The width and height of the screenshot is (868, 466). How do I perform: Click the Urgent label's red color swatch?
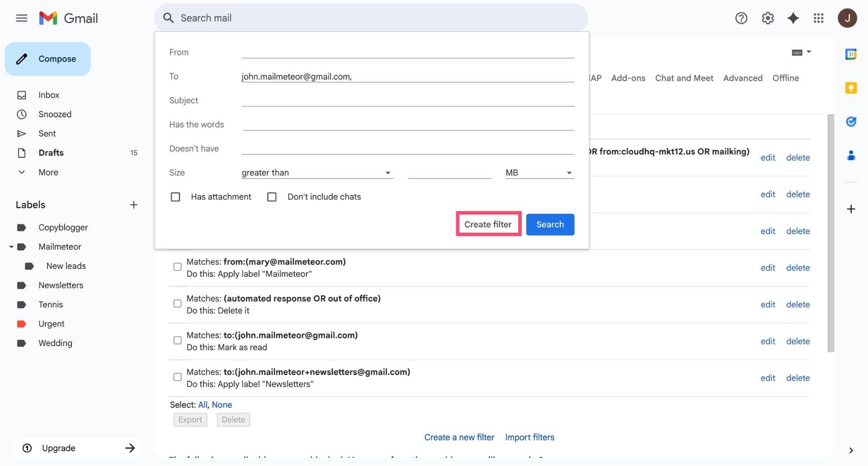pos(21,323)
